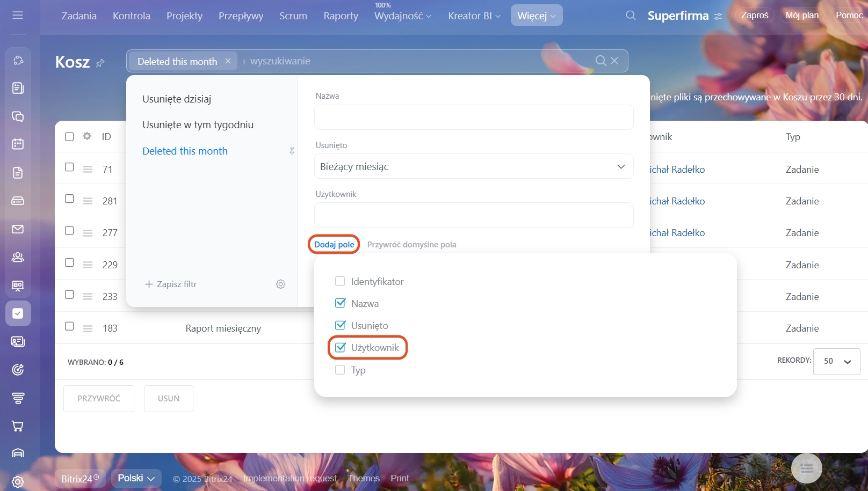Open the Raporty tab
Viewport: 868px width, 491px height.
341,16
